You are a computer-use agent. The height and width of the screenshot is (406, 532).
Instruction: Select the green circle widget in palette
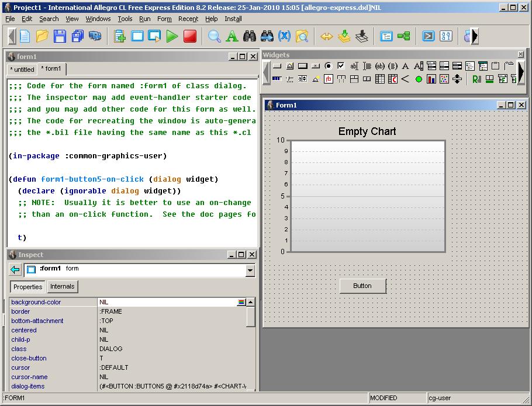[x=419, y=79]
